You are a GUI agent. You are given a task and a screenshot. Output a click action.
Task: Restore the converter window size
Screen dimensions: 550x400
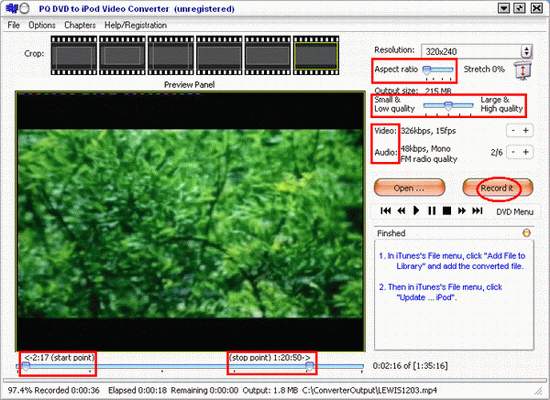(x=519, y=8)
